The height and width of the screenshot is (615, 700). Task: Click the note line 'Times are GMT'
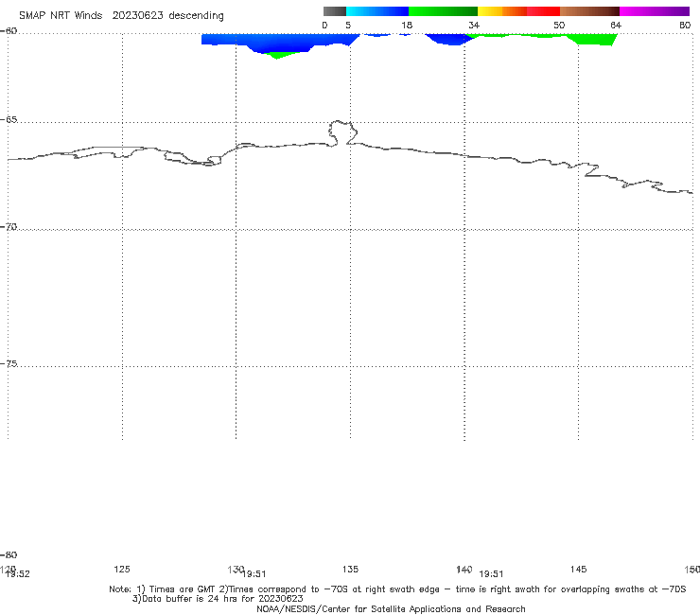point(183,589)
